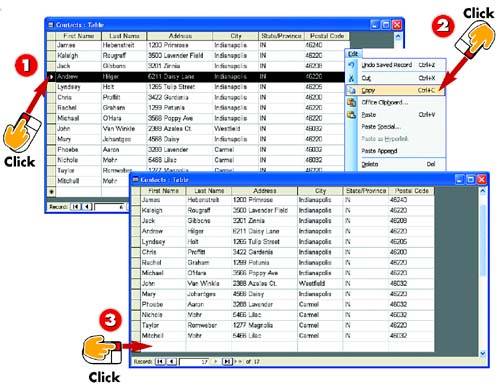Click cell 'Lyndsey' in front window
The width and height of the screenshot is (500, 388).
point(163,242)
